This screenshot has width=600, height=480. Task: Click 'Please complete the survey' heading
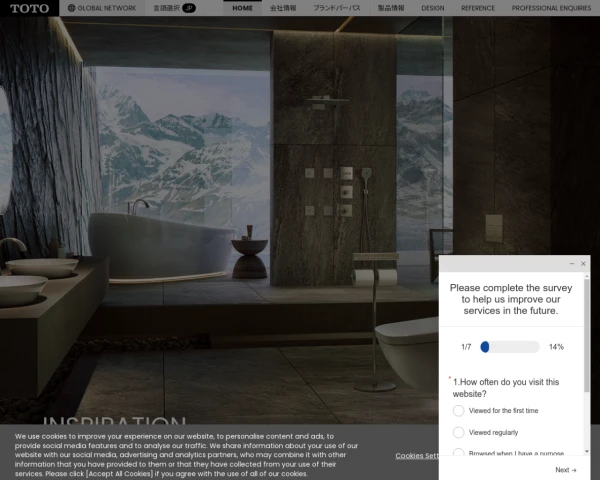[x=511, y=299]
